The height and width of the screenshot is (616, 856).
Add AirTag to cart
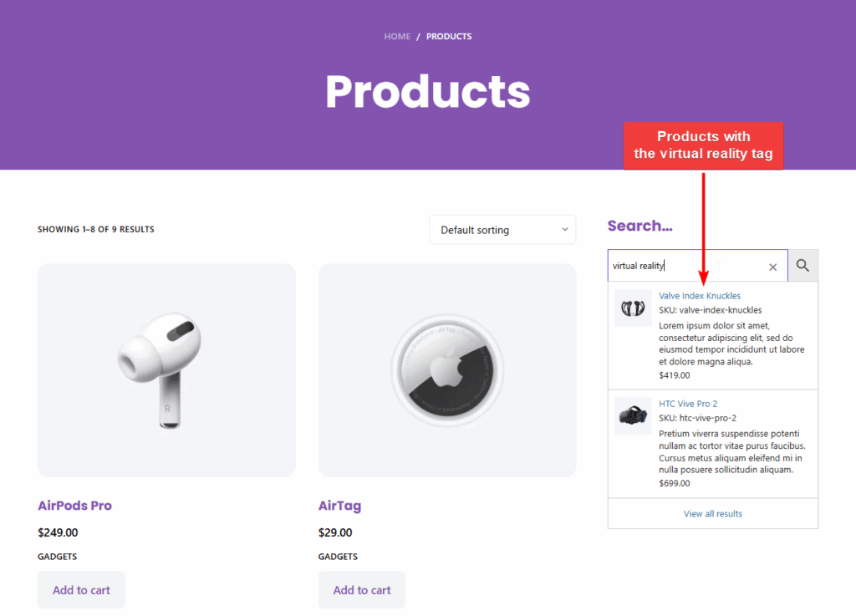coord(361,589)
